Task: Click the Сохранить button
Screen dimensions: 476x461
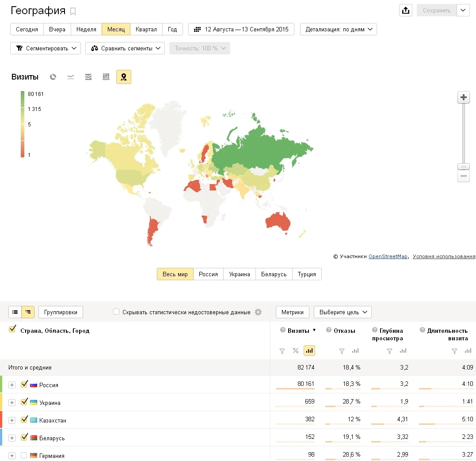Action: (x=437, y=10)
